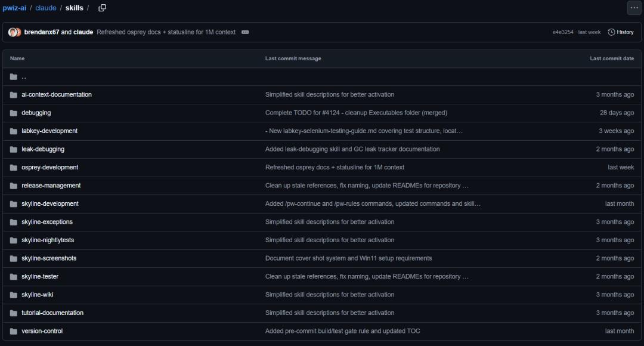Click the brendanx67 avatar image
Image resolution: width=644 pixels, height=346 pixels.
coord(13,32)
